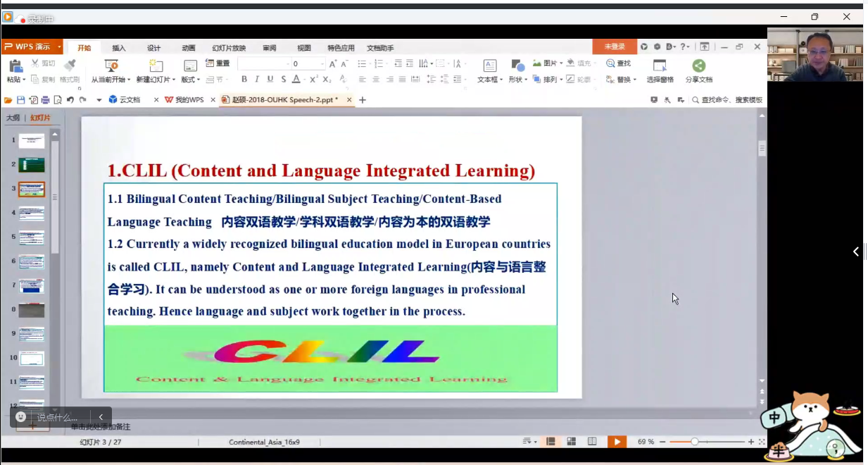
Task: Open the WPS 演示 application menu dropdown
Action: point(60,47)
